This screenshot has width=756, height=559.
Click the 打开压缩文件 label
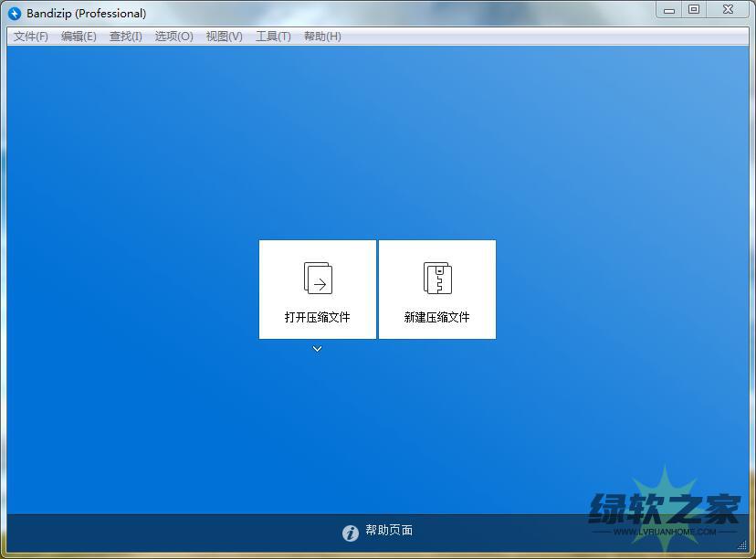(318, 318)
